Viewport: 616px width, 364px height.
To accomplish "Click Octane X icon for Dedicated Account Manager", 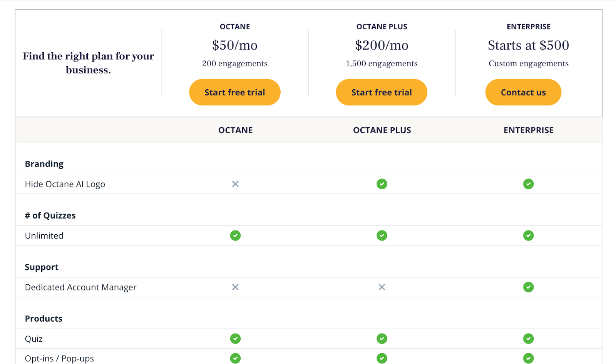I will pyautogui.click(x=235, y=287).
